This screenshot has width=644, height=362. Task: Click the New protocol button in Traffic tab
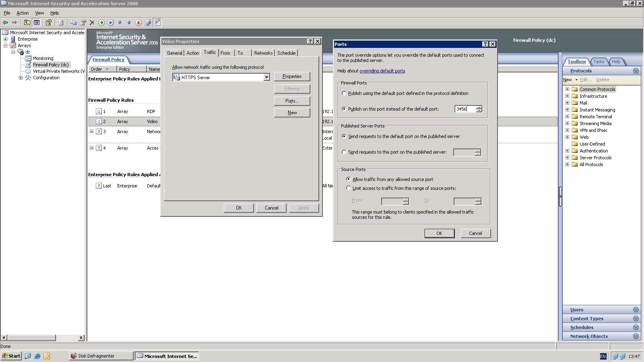click(292, 113)
